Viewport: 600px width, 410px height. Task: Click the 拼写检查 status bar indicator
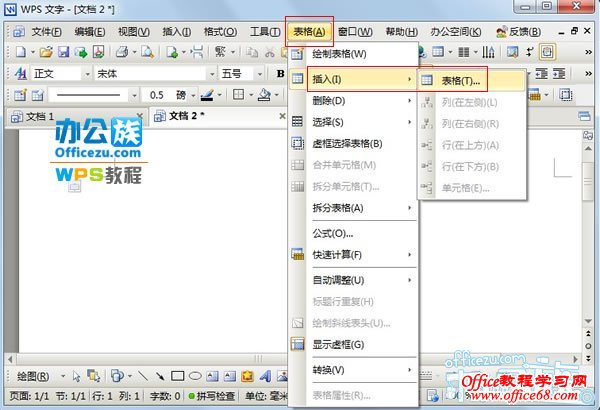coord(212,396)
